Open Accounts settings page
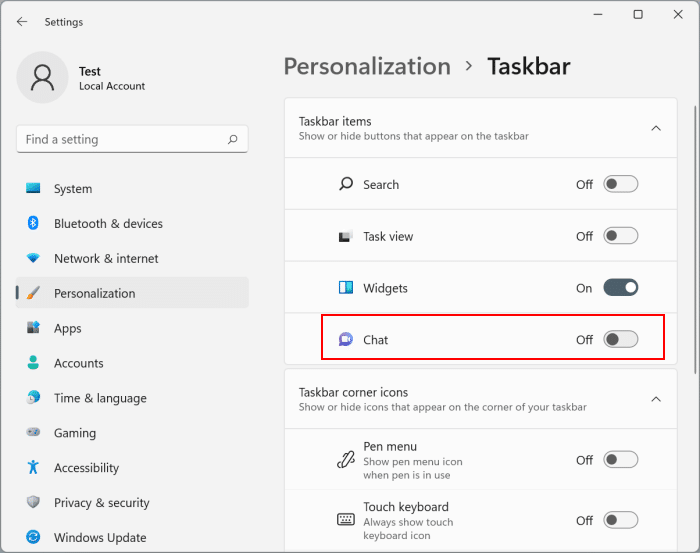Image resolution: width=700 pixels, height=553 pixels. click(132, 362)
